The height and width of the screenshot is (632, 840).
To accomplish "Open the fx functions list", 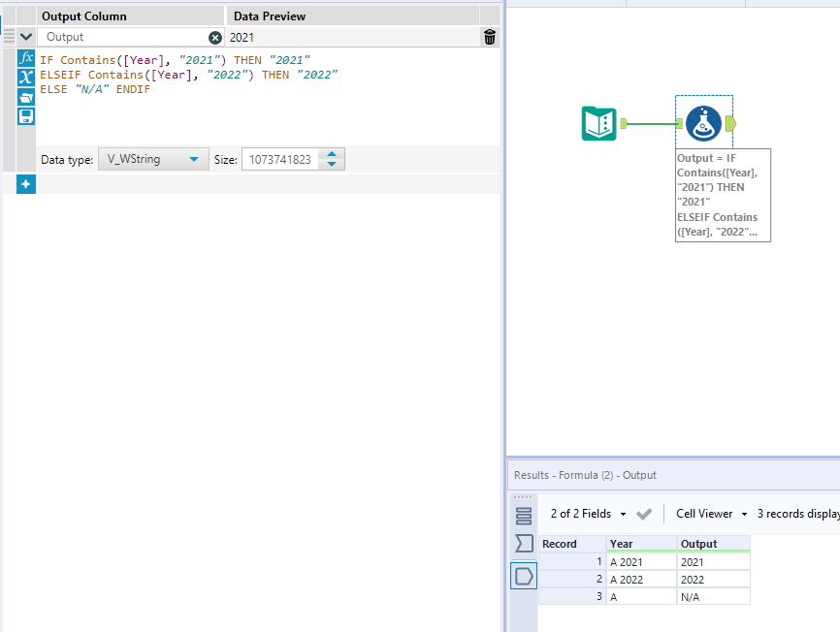I will (x=26, y=58).
